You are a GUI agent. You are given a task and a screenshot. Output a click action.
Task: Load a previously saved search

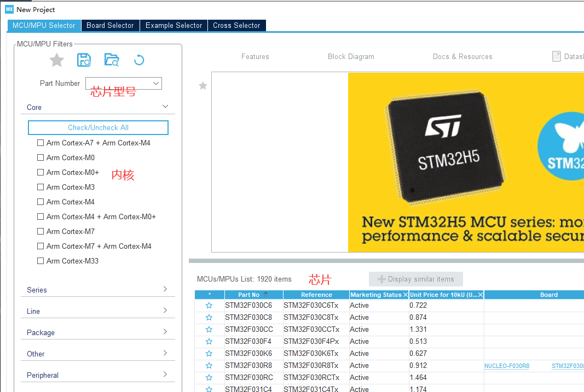(x=112, y=60)
